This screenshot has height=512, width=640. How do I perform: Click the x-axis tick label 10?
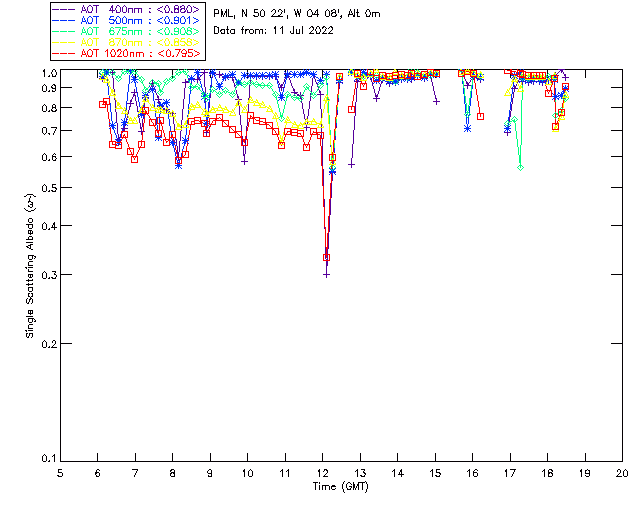tap(247, 474)
